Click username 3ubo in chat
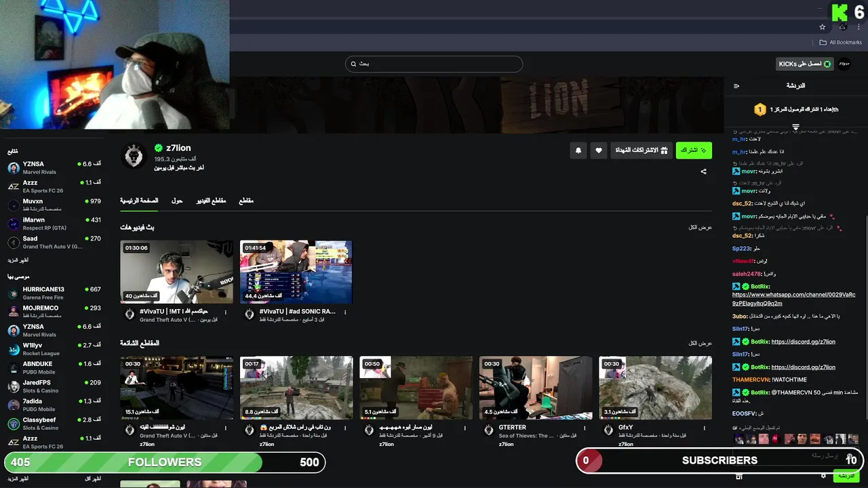Image resolution: width=868 pixels, height=488 pixels. 740,316
